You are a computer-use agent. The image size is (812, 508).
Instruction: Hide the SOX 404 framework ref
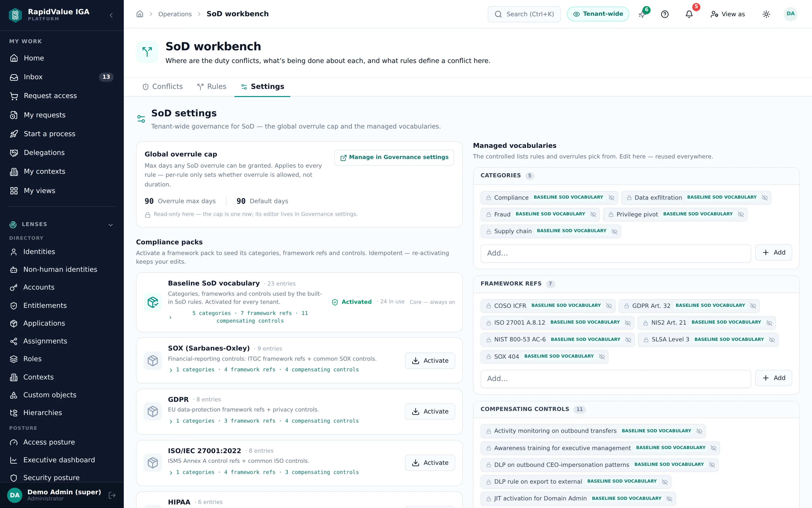(602, 356)
